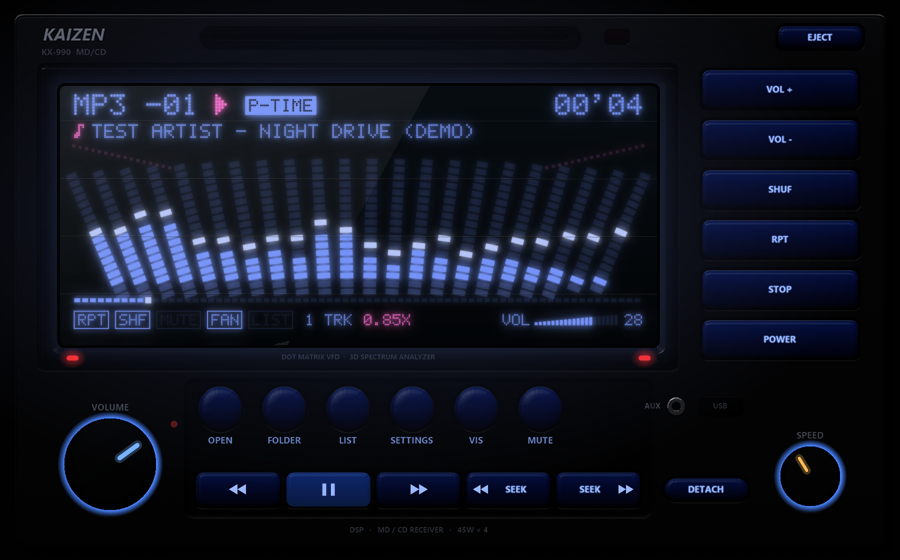
Task: Pause playback with pause button
Action: tap(328, 489)
